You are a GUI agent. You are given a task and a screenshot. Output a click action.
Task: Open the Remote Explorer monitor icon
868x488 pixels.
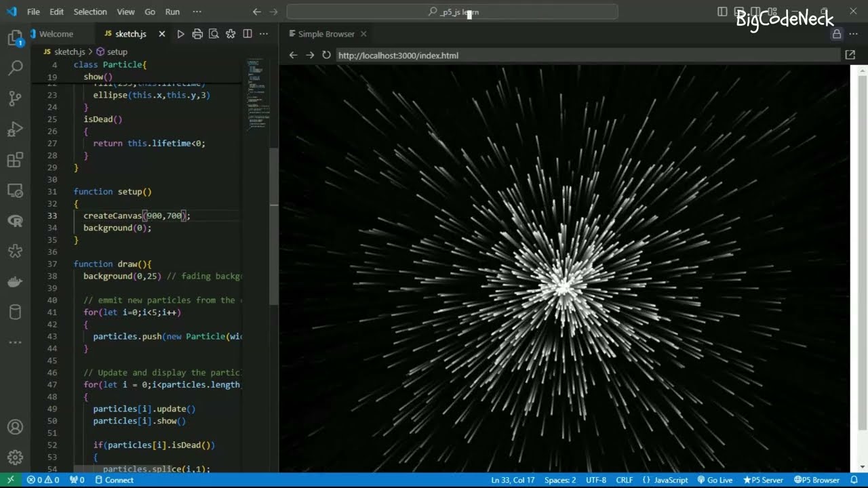pyautogui.click(x=15, y=190)
